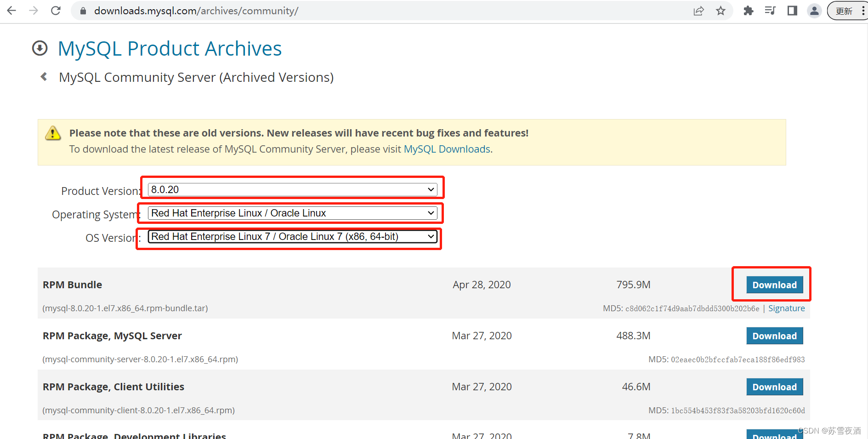Click the Operating System label

click(x=96, y=214)
